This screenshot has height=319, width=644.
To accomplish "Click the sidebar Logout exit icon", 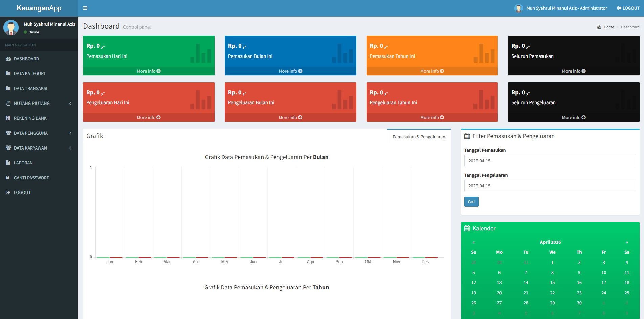I will click(8, 192).
